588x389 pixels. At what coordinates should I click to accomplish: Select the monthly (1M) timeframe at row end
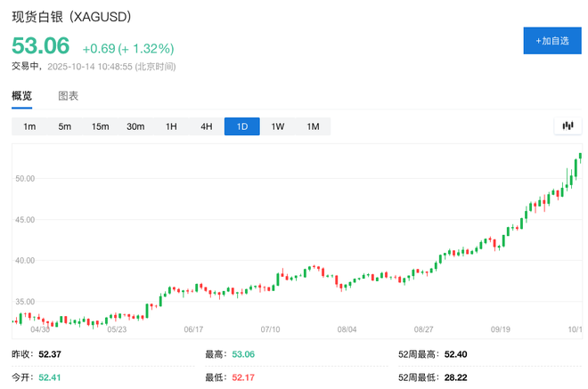coord(313,126)
